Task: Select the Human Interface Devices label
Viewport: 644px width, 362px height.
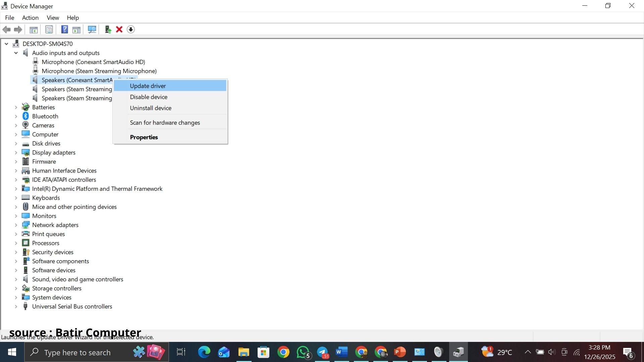Action: 64,171
